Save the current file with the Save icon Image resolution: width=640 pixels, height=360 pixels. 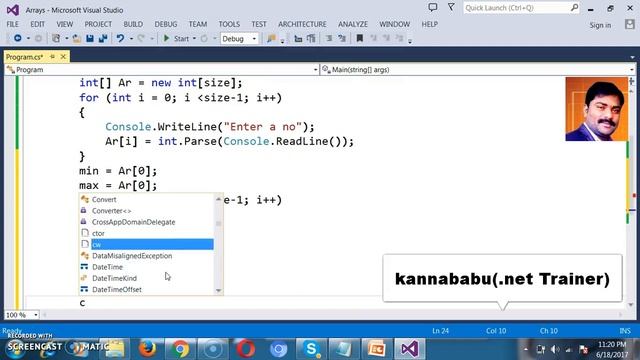(x=90, y=38)
